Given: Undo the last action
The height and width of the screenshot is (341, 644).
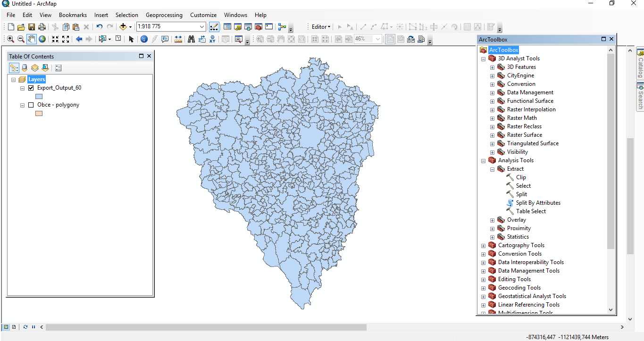Looking at the screenshot, I should coord(100,27).
